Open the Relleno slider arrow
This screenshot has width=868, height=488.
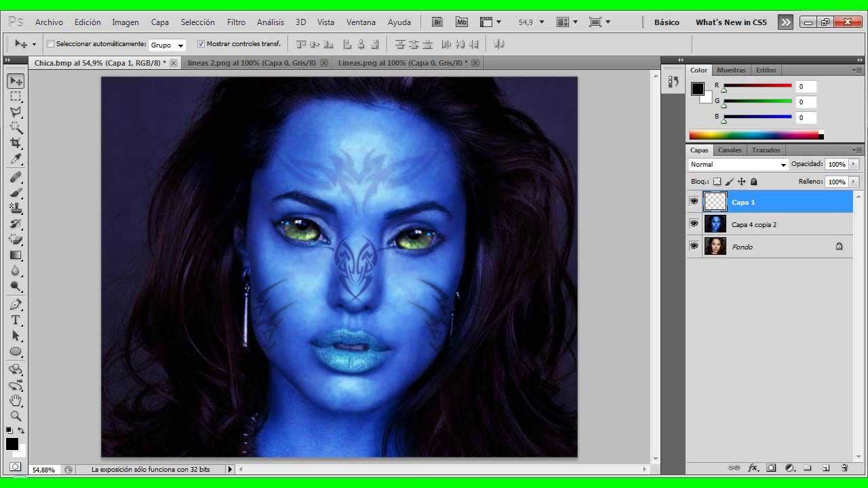coord(853,182)
